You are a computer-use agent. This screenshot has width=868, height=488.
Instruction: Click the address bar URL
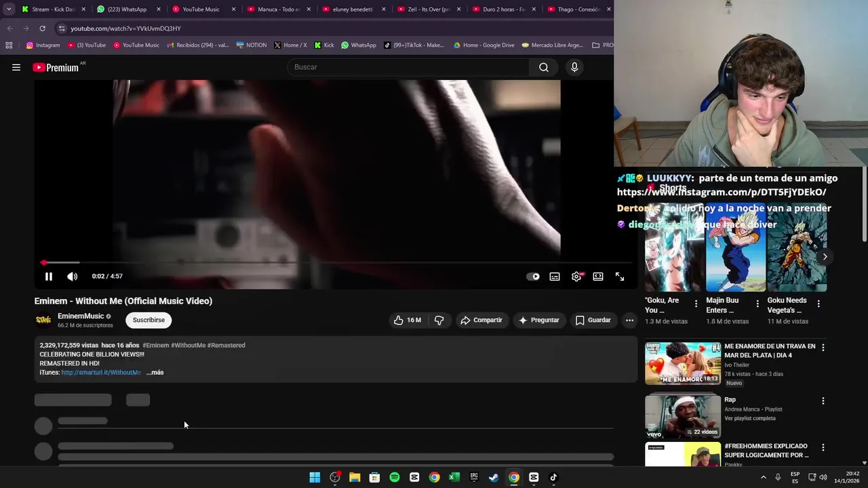(x=125, y=28)
